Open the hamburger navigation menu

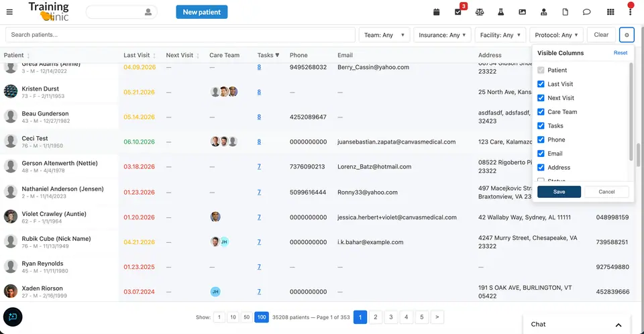point(9,12)
